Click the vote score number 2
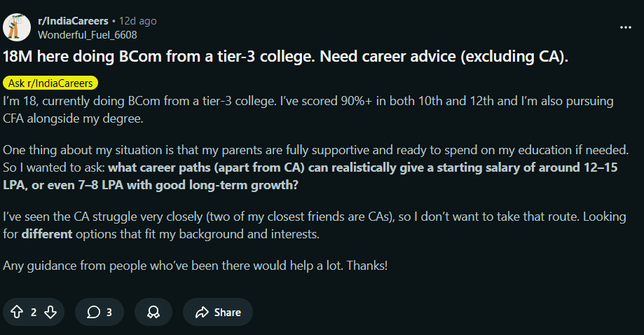This screenshot has height=335, width=644. (x=34, y=313)
